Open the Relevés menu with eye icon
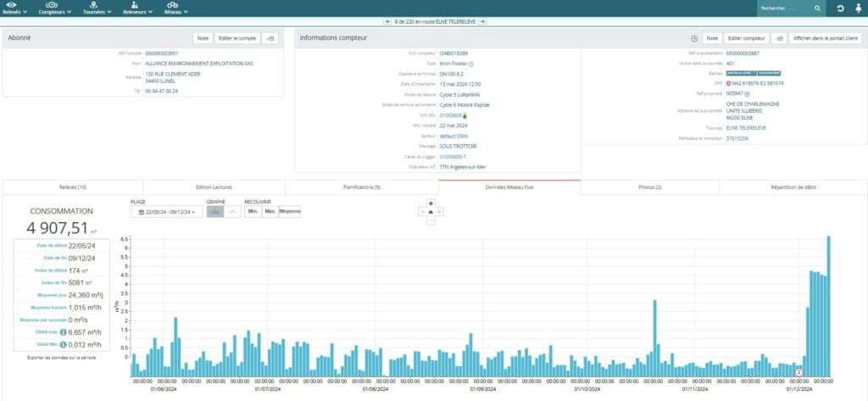 point(15,8)
